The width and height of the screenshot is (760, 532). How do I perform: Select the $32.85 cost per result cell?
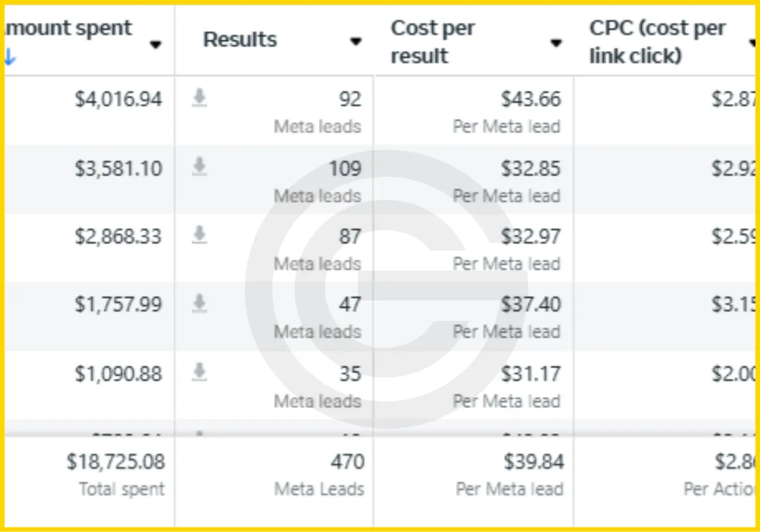531,168
